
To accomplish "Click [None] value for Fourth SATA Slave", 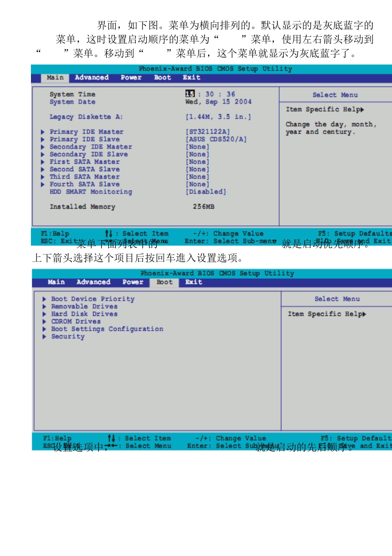I will tap(197, 184).
